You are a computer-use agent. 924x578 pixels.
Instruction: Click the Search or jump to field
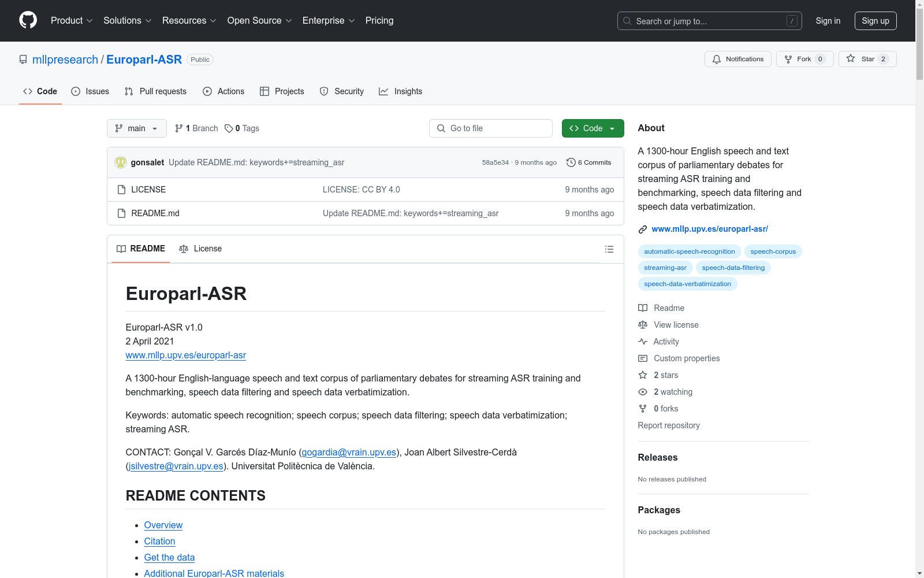tap(710, 21)
